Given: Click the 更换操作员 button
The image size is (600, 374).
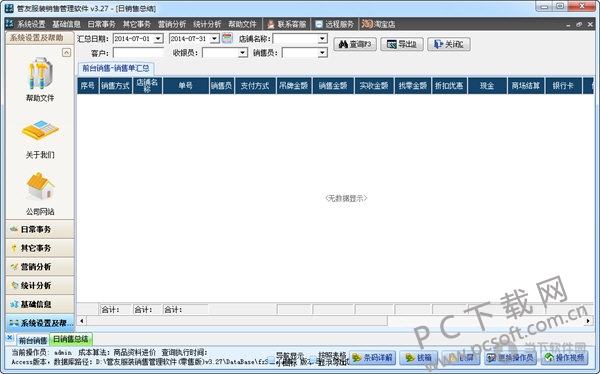Looking at the screenshot, I should coord(510,358).
